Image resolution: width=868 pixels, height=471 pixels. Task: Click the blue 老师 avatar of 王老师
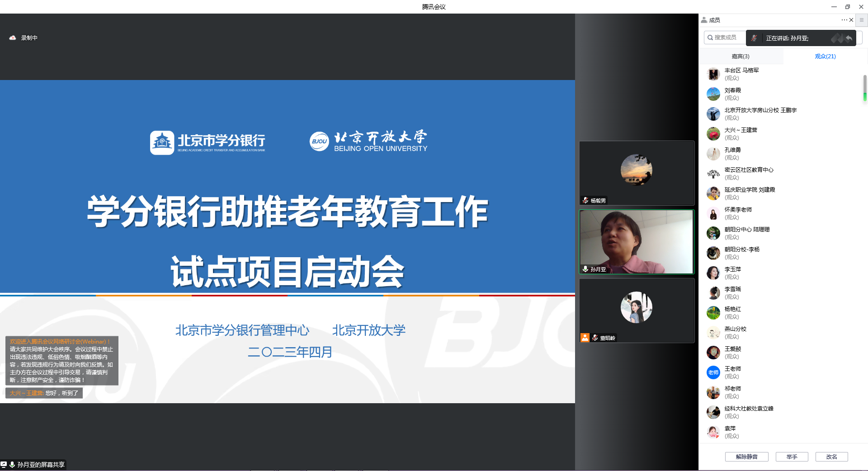click(x=713, y=372)
